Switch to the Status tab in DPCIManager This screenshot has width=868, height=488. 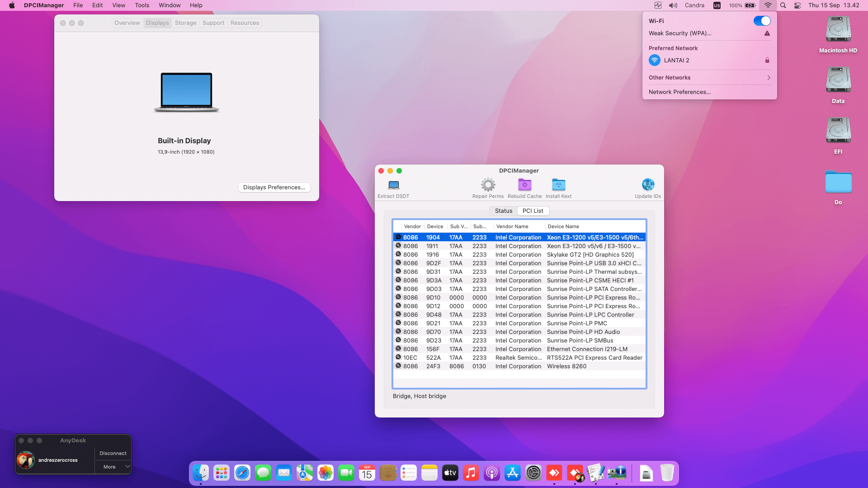click(504, 211)
